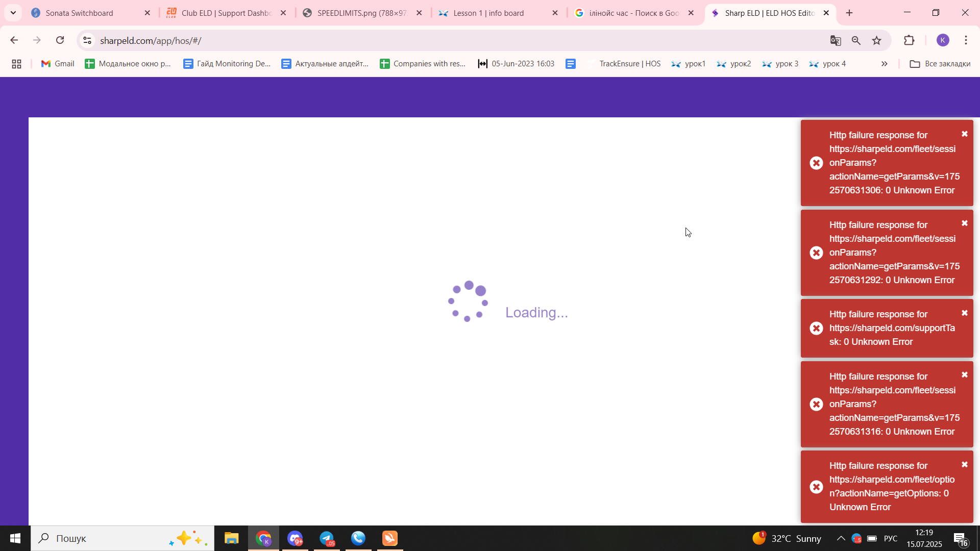
Task: Open File Explorer from the taskbar
Action: pos(231,538)
